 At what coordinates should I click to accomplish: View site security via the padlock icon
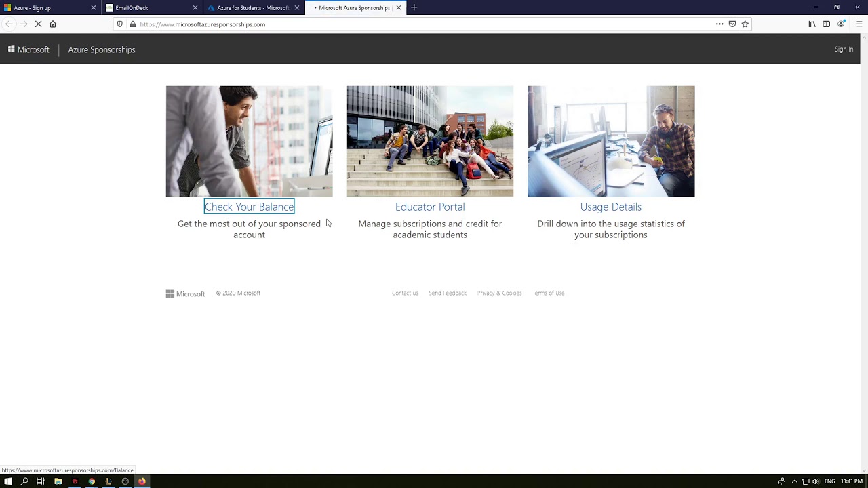click(x=133, y=24)
